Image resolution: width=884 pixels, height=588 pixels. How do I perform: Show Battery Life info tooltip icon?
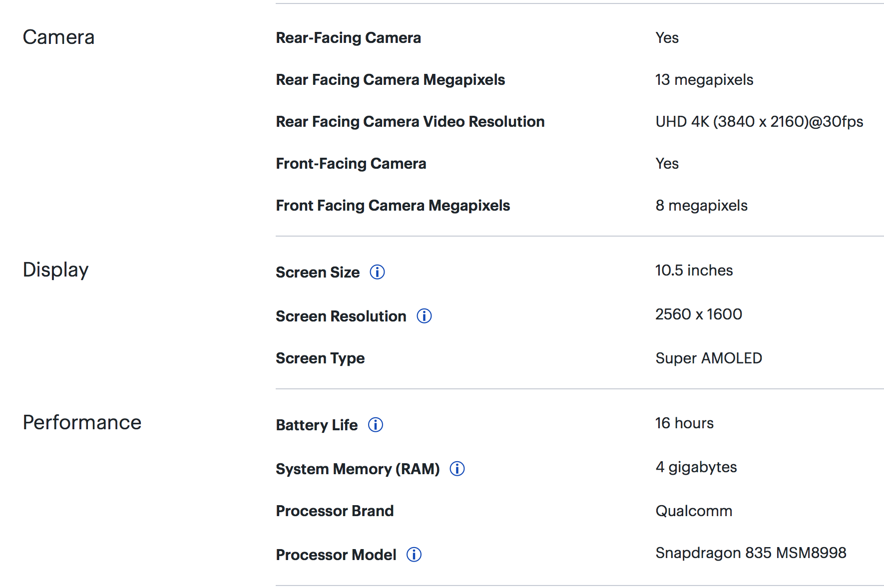click(x=376, y=425)
